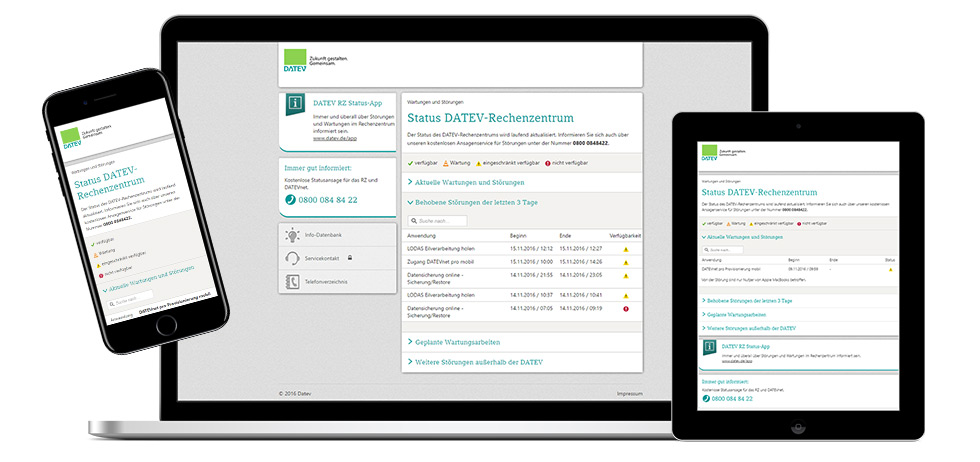Click the info icon beside DATEV RZ Status-App on laptop
This screenshot has width=980, height=462.
295,104
